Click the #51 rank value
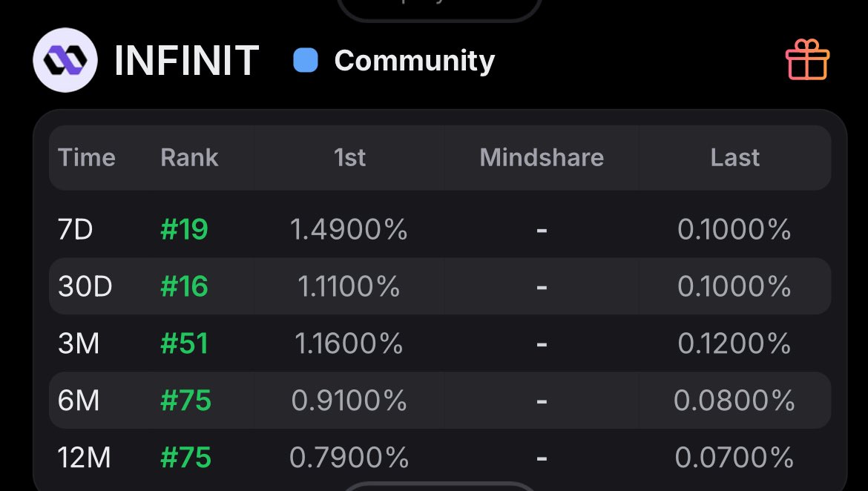This screenshot has width=868, height=491. tap(184, 343)
